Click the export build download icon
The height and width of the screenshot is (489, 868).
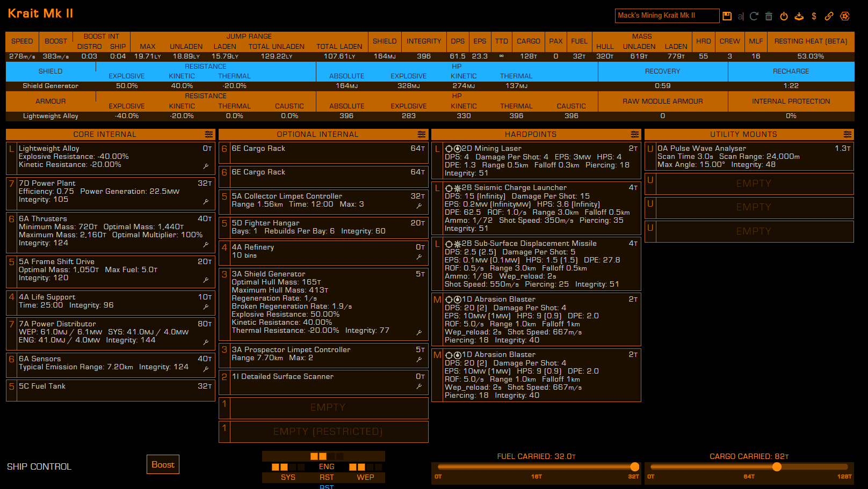(799, 16)
